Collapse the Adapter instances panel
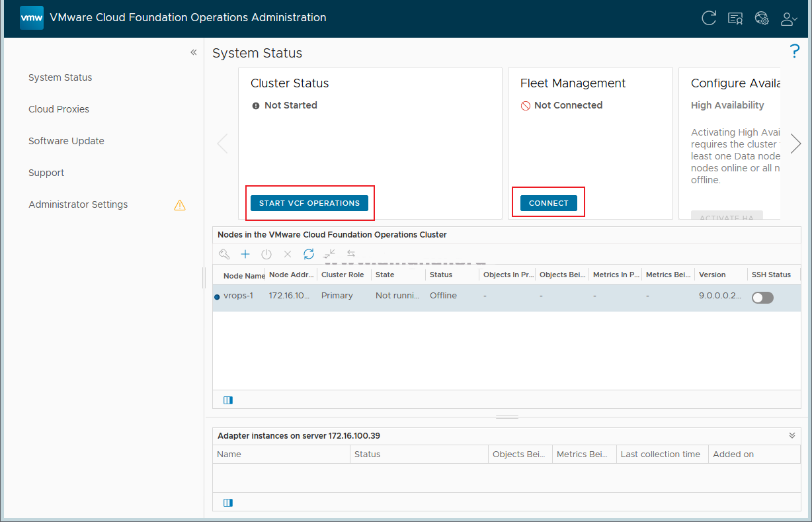The image size is (812, 522). pyautogui.click(x=792, y=436)
